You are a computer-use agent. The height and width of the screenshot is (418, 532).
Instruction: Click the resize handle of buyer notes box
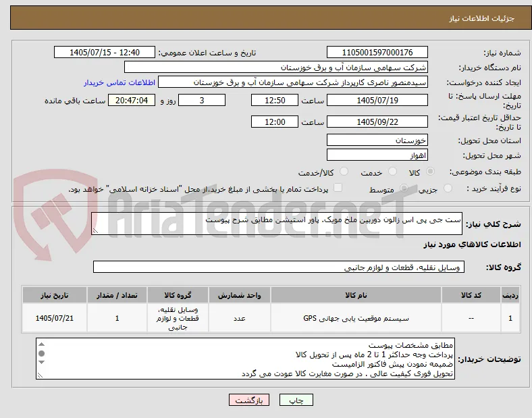coord(40,375)
